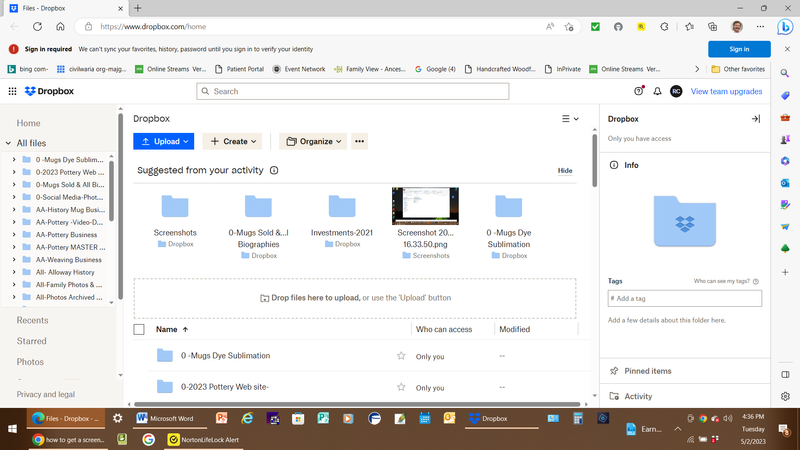The width and height of the screenshot is (800, 450).
Task: Open the Dropbox app grid launcher
Action: click(12, 91)
